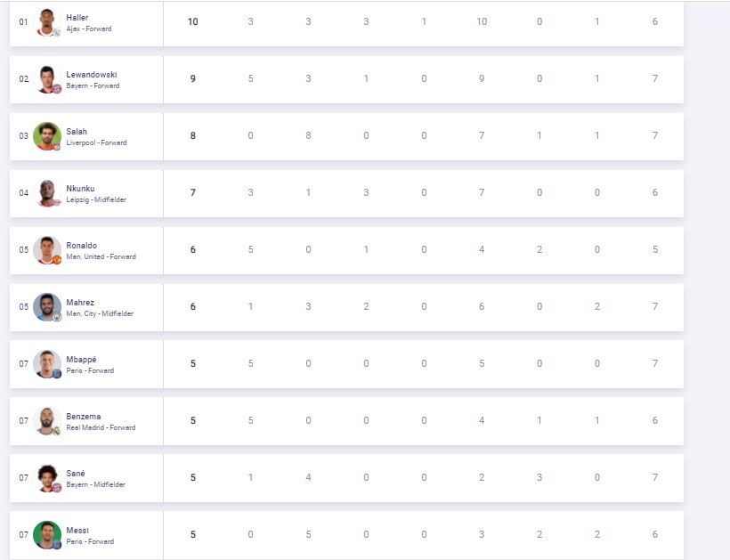Click Ronaldo's player photo
The height and width of the screenshot is (560, 730).
point(47,250)
